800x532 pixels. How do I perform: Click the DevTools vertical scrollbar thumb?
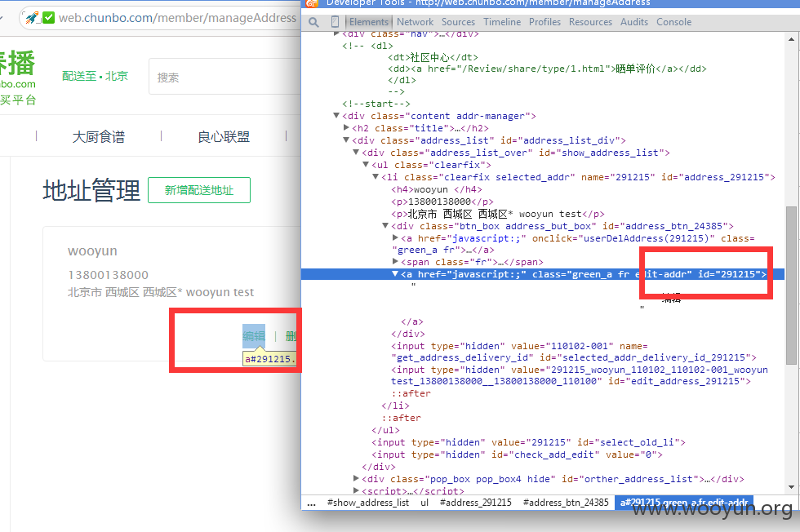(x=791, y=285)
